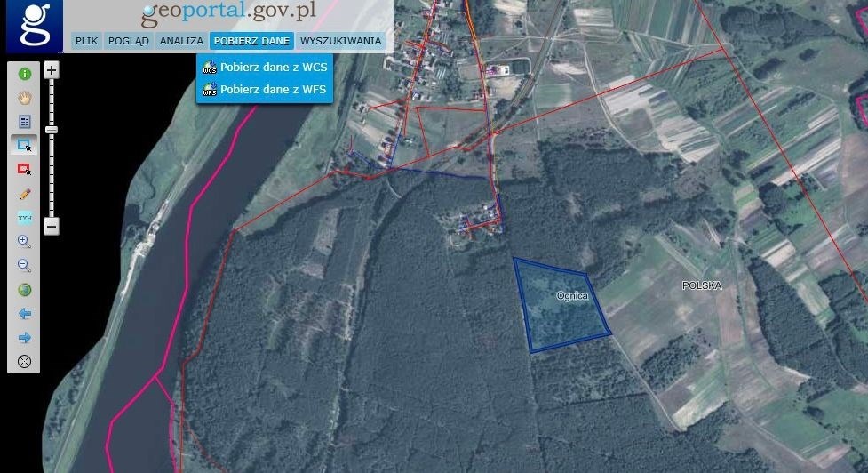868x473 pixels.
Task: Open the ANALIZA menu
Action: (181, 41)
